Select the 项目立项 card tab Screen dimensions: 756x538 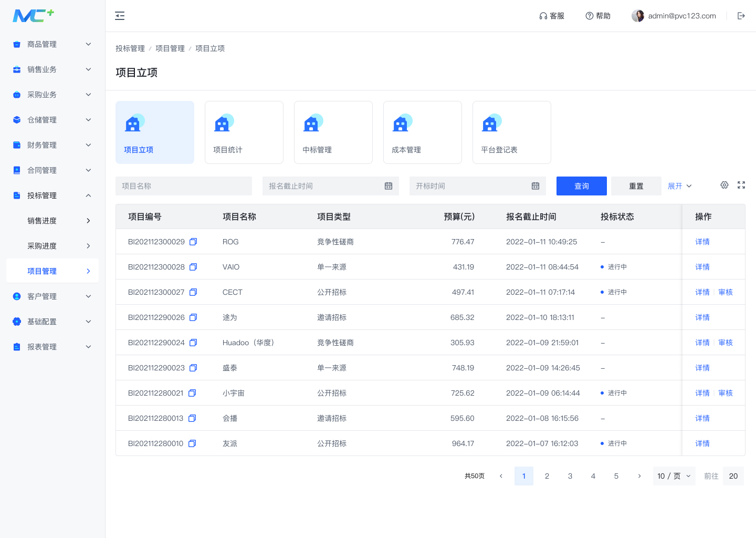pyautogui.click(x=155, y=132)
